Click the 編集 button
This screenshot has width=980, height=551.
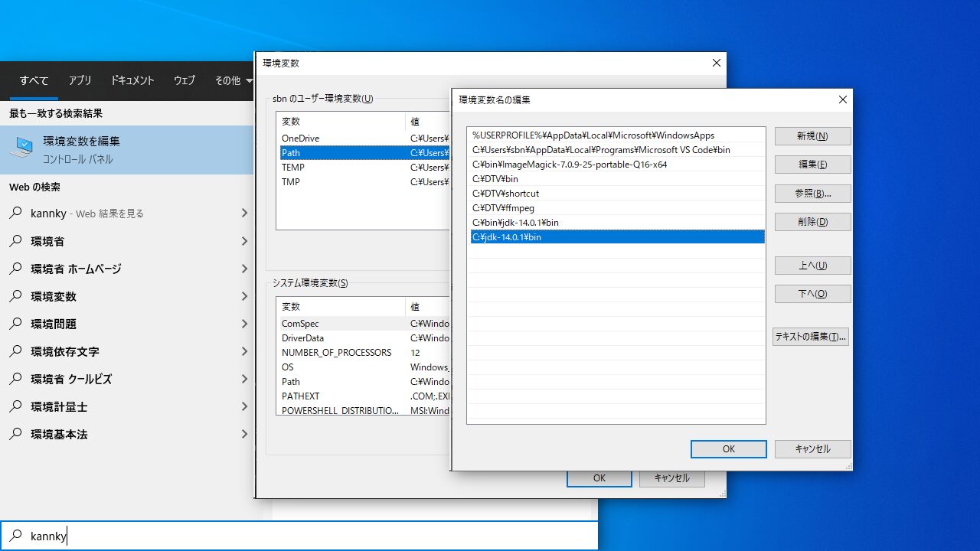tap(812, 164)
